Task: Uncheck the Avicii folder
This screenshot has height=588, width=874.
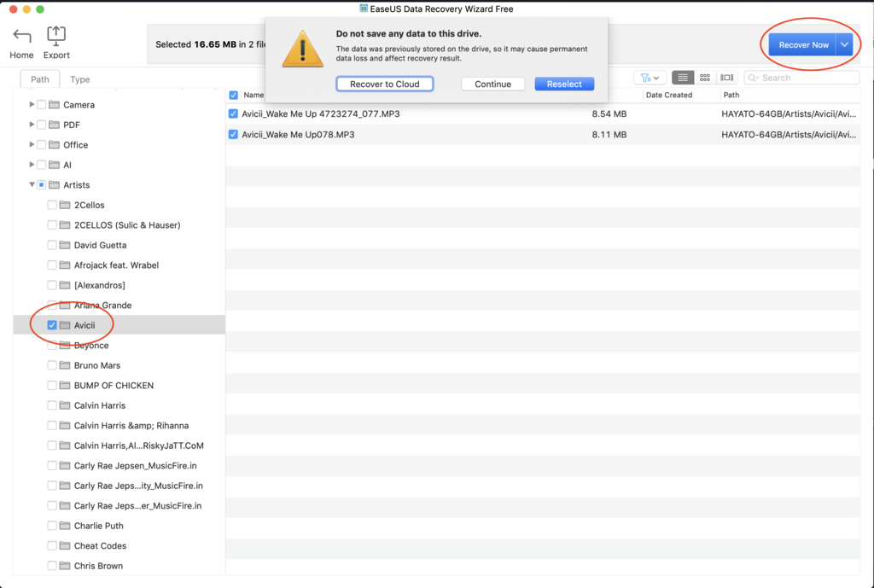Action: pyautogui.click(x=51, y=325)
